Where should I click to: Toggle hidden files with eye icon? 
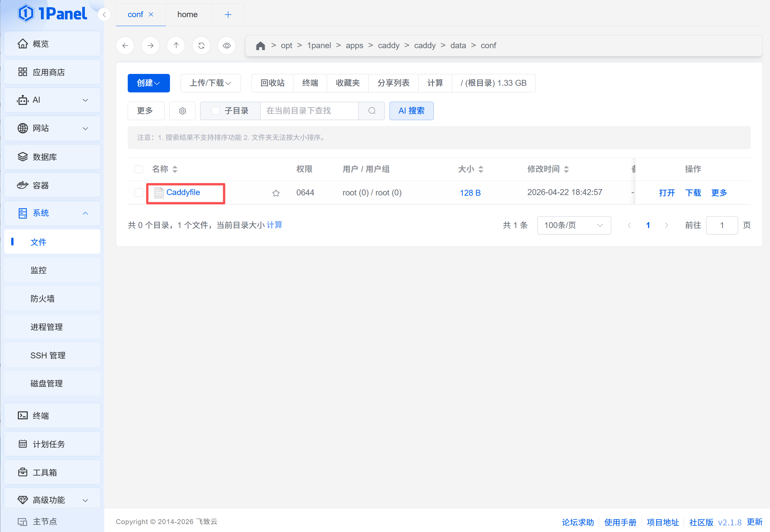(x=227, y=46)
